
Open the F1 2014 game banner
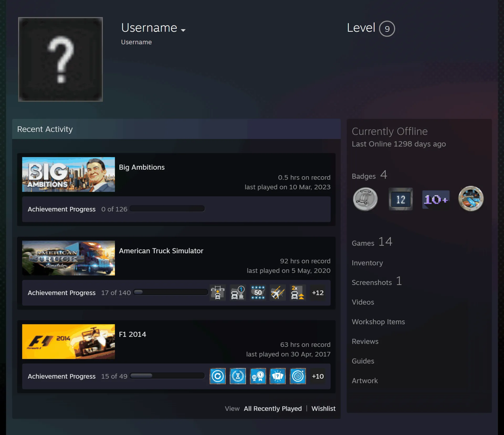69,342
